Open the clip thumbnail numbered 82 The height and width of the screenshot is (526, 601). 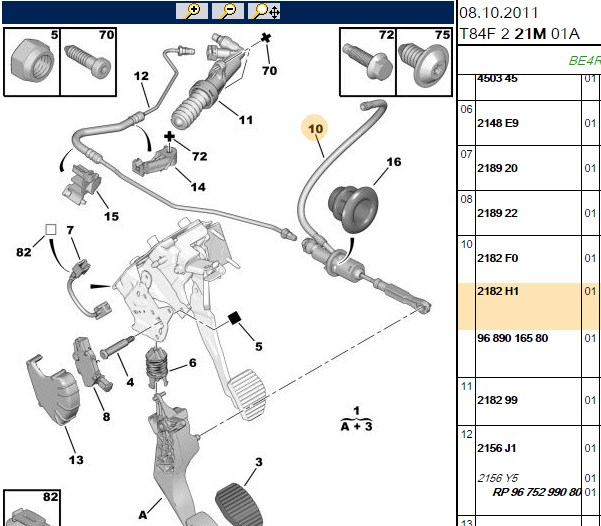(32, 508)
